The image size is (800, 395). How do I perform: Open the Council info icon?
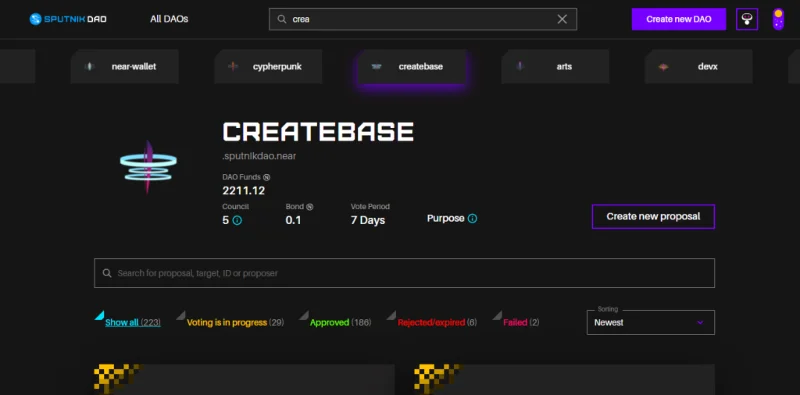tap(237, 220)
